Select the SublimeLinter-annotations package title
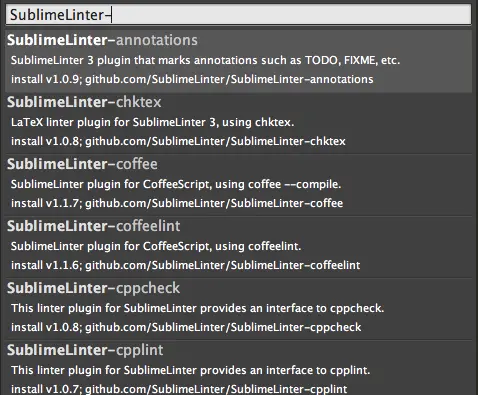The image size is (478, 395). [102, 40]
